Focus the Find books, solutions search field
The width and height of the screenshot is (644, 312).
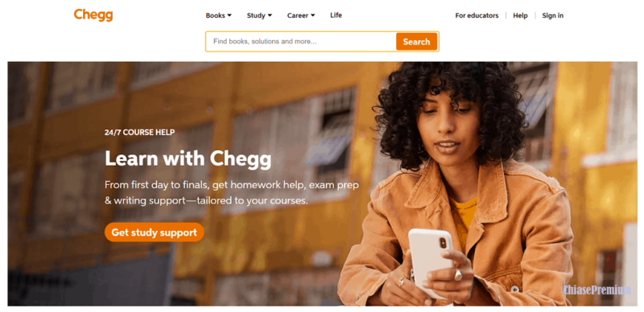(301, 42)
